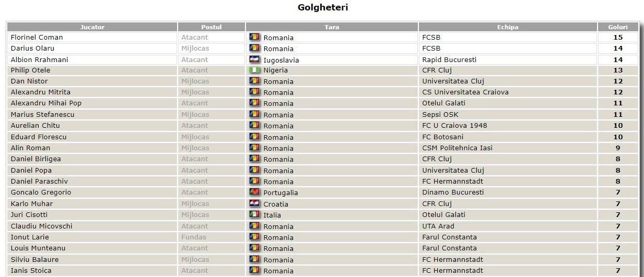Open player Albion Rrahmani
This screenshot has width=644, height=277.
click(39, 59)
